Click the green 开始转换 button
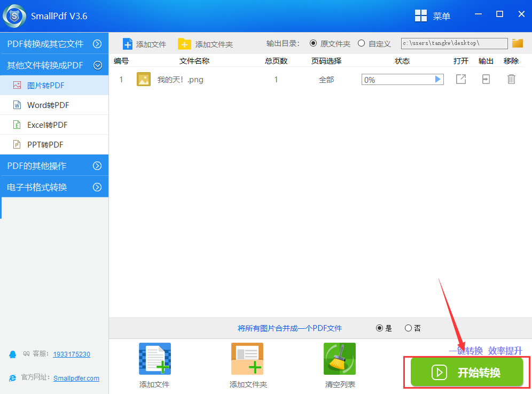This screenshot has height=394, width=532. 466,372
